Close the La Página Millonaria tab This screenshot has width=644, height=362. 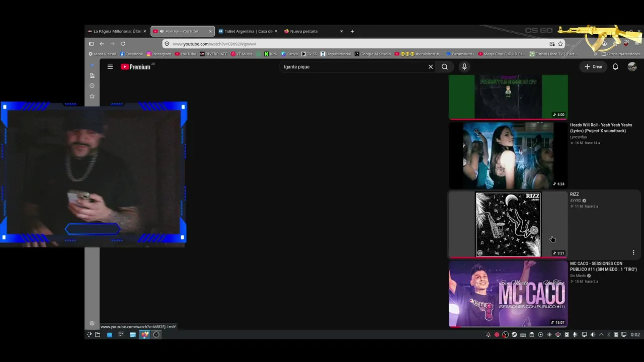pyautogui.click(x=145, y=31)
